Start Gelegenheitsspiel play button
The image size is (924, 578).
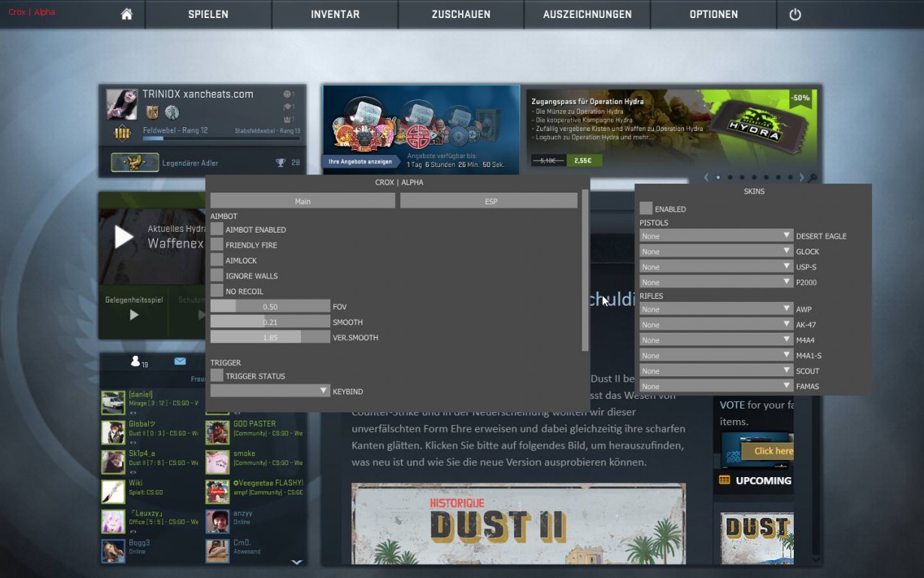(134, 315)
